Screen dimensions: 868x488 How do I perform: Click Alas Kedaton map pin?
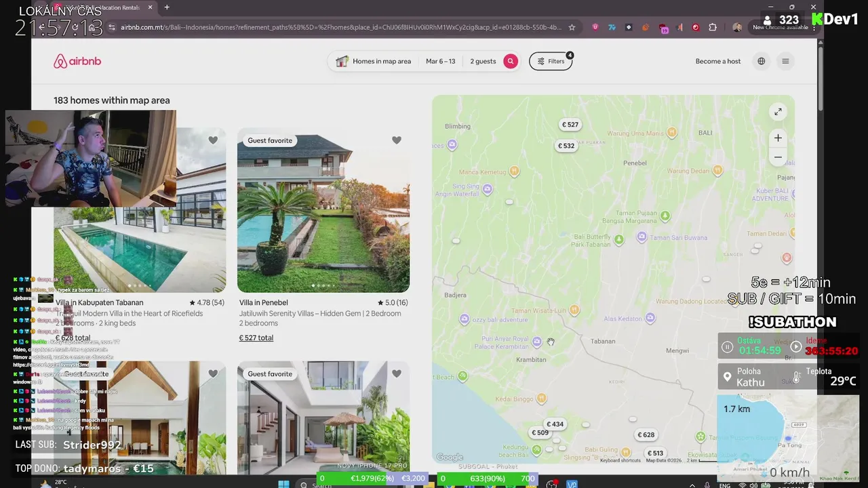pos(650,318)
